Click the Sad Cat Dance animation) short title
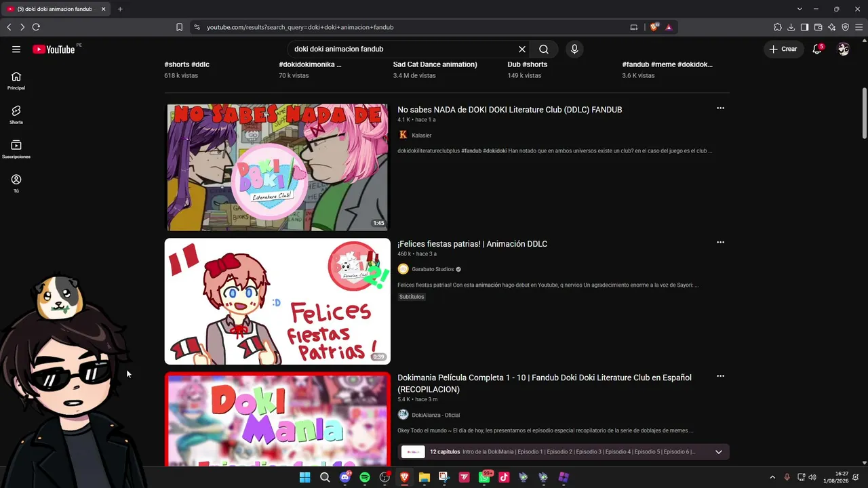Viewport: 868px width, 488px height. (x=435, y=64)
